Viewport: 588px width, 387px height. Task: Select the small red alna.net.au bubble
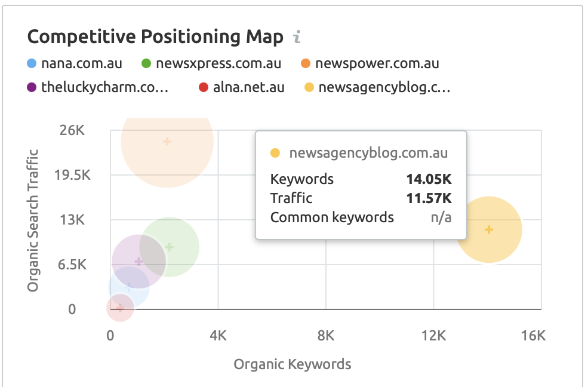120,308
